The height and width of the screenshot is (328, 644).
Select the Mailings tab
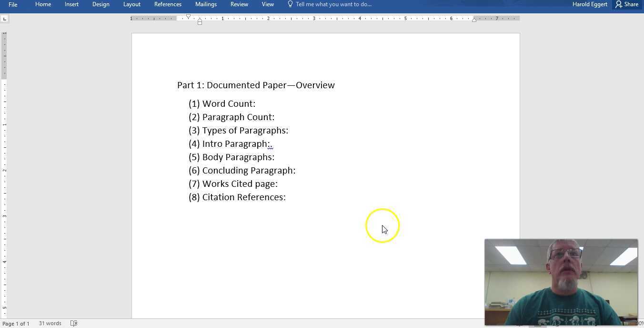[206, 4]
